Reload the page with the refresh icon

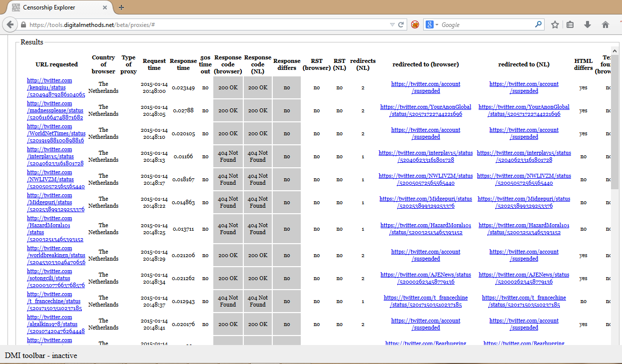(x=401, y=24)
